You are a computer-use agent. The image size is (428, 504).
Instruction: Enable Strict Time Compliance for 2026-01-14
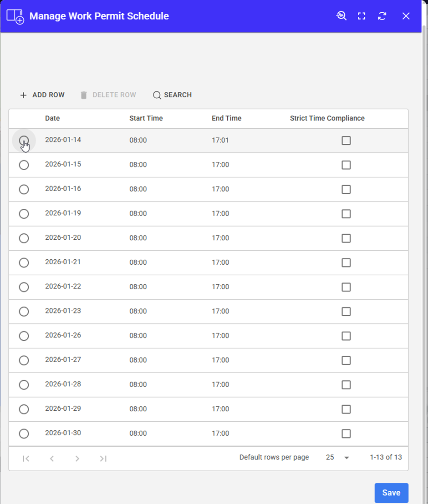pyautogui.click(x=346, y=141)
